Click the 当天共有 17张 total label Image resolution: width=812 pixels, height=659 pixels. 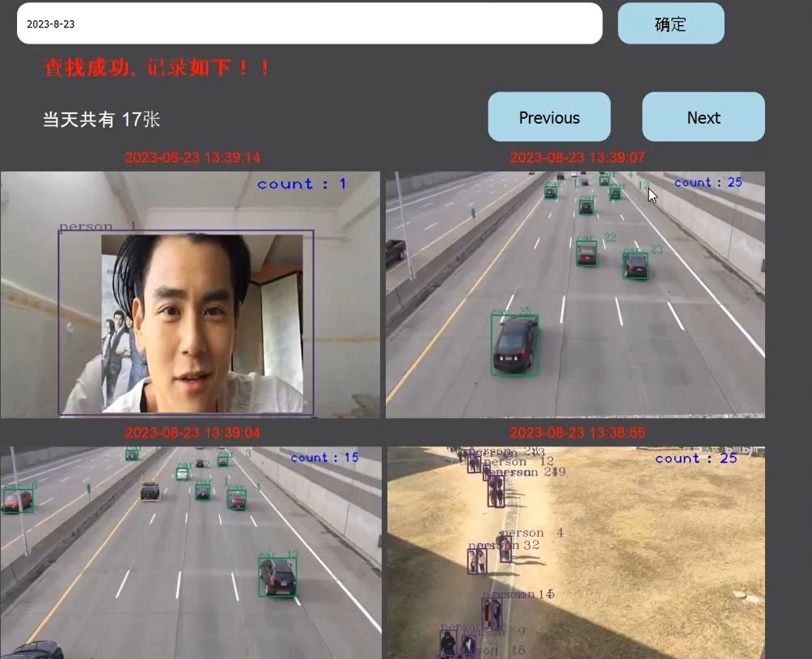tap(102, 120)
